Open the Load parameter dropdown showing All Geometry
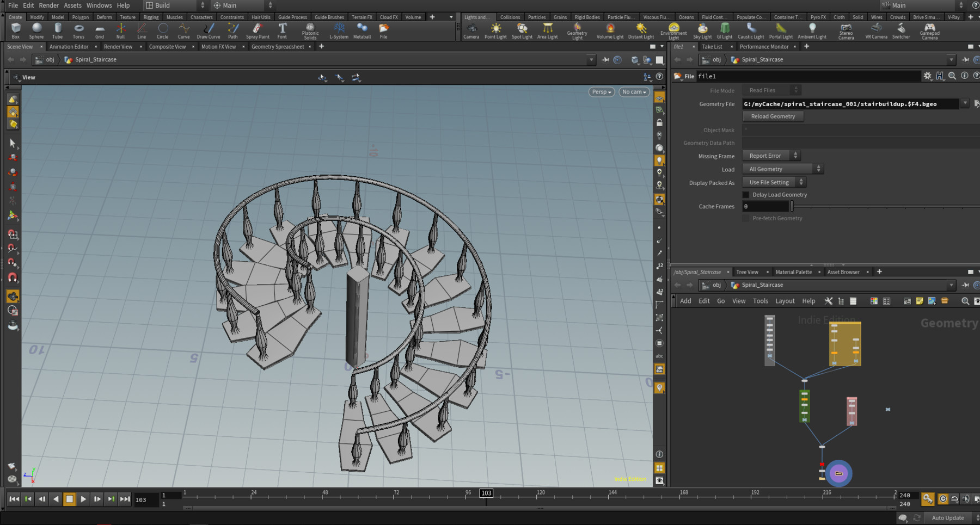 [x=782, y=169]
